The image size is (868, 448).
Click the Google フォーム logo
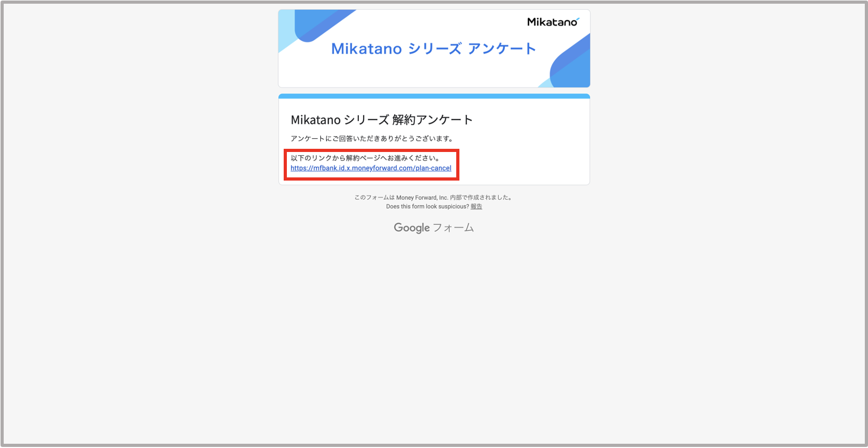(434, 228)
